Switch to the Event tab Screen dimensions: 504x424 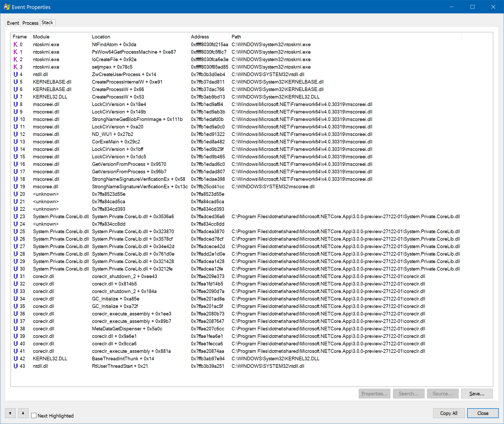pos(13,23)
